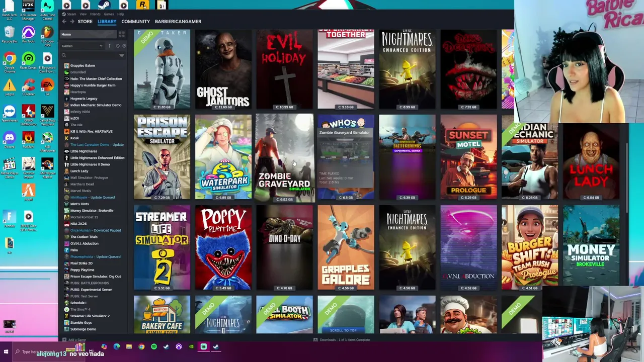Select the Auto-Tune Central desktop icon
This screenshot has height=362, width=644.
(47, 10)
